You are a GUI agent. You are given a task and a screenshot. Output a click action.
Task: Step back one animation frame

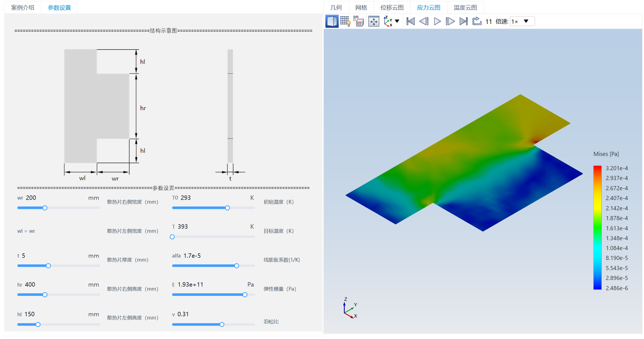pos(424,21)
